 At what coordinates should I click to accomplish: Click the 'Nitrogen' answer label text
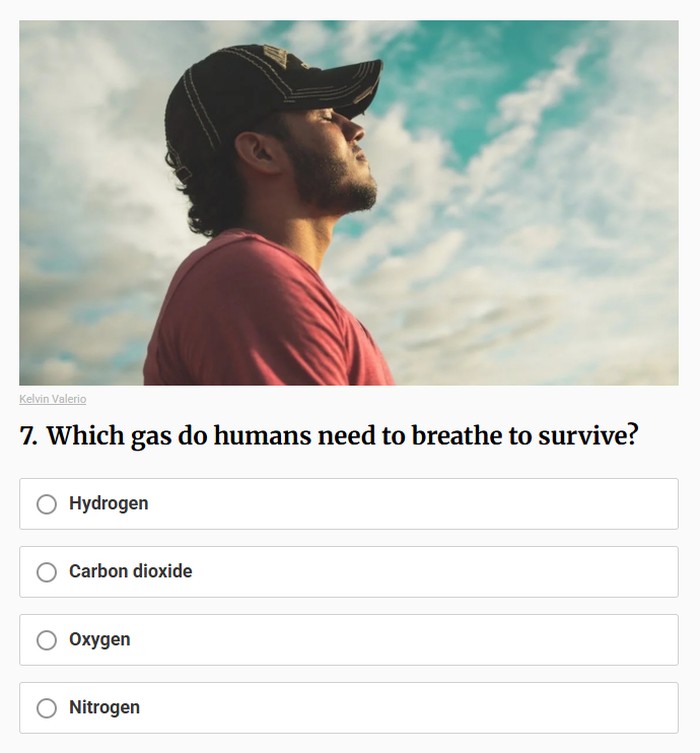(104, 708)
